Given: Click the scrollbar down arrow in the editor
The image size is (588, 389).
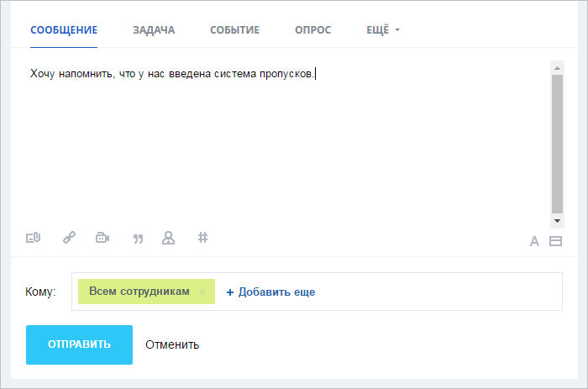Looking at the screenshot, I should point(557,221).
